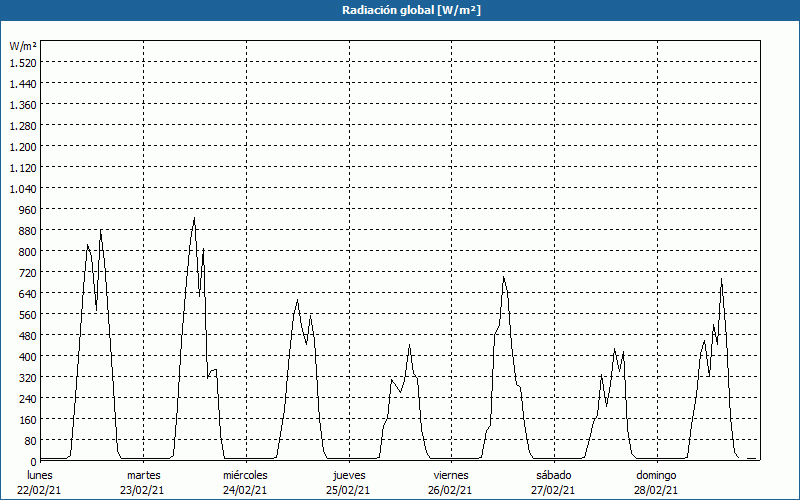Click Friday's radiation peak near 700
Viewport: 800px width, 500px height.
[504, 277]
